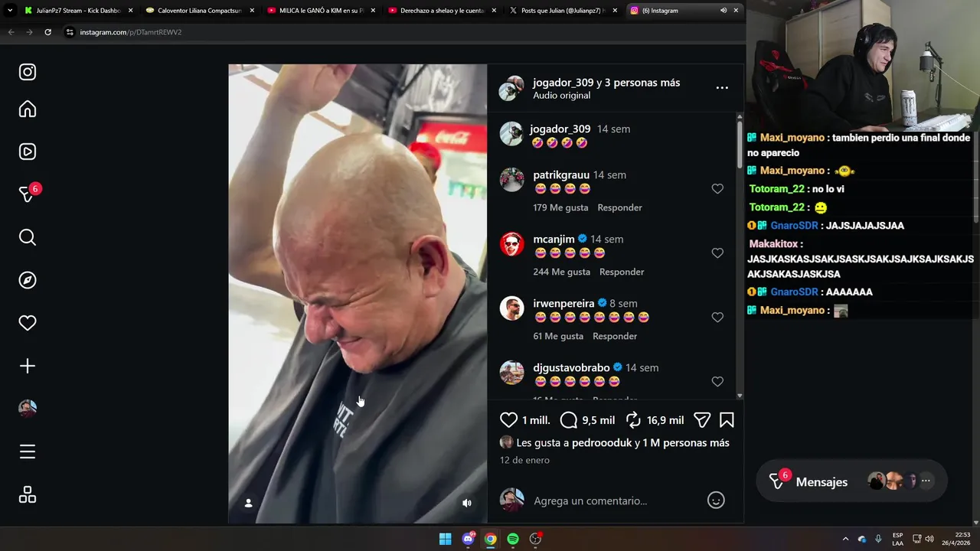Like the post with the heart icon
This screenshot has height=551, width=980.
(x=508, y=419)
